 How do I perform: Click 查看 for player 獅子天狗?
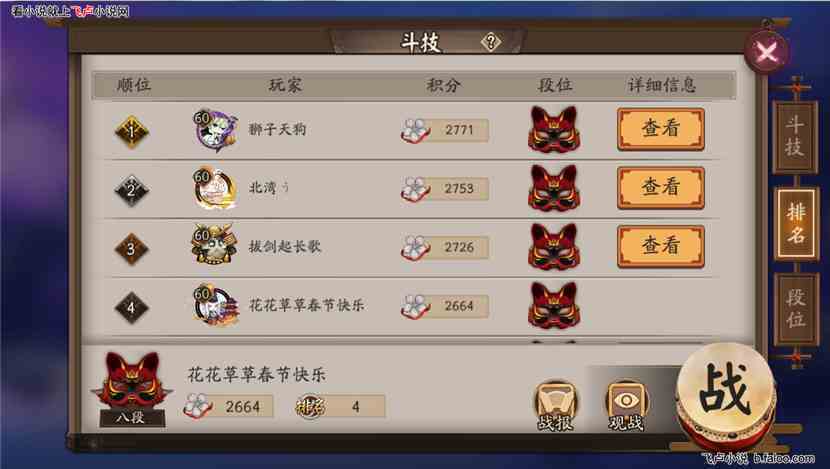pos(661,129)
